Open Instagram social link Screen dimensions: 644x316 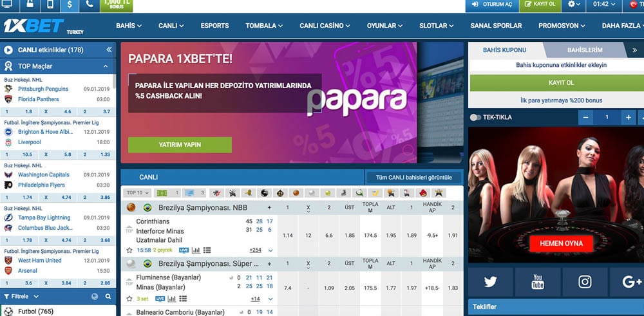coord(585,282)
